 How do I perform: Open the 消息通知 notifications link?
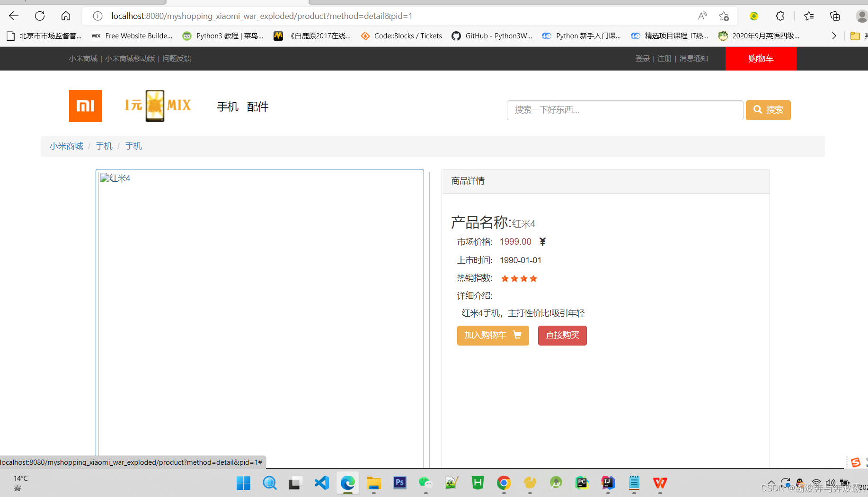pos(693,59)
